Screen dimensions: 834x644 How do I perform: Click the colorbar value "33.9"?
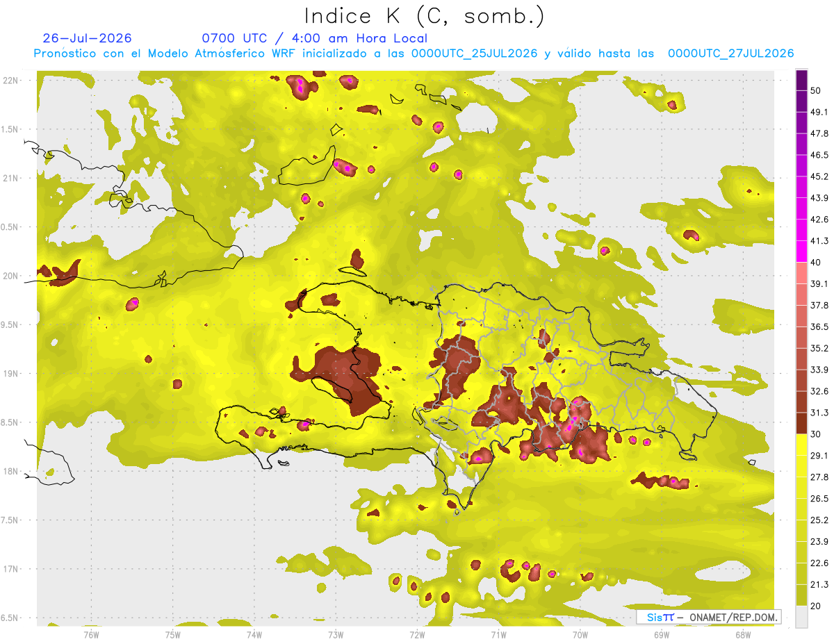click(x=820, y=370)
